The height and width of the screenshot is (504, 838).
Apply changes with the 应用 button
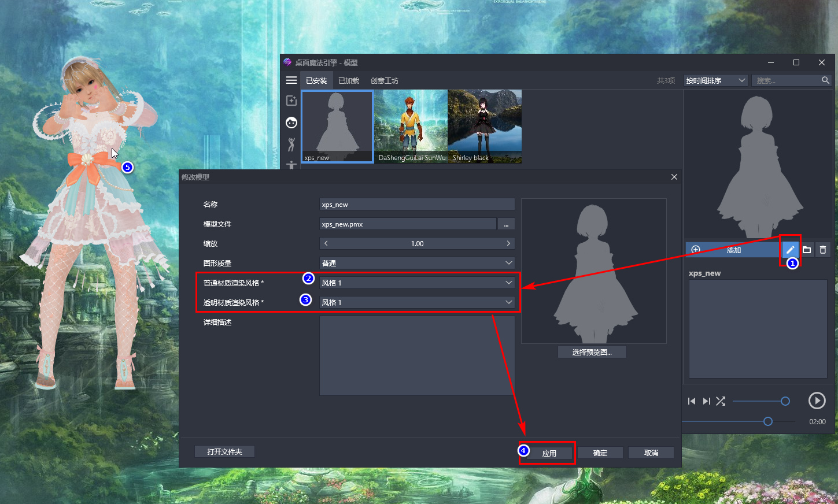pyautogui.click(x=550, y=453)
